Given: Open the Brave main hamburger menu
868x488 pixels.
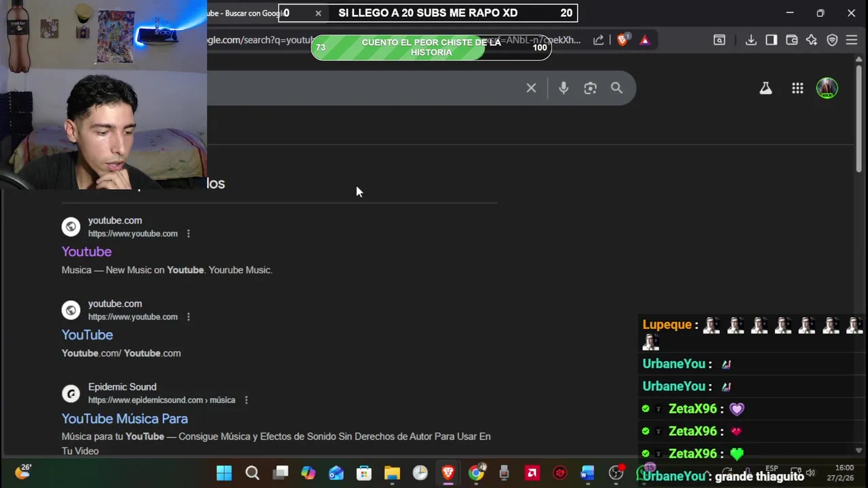Looking at the screenshot, I should pyautogui.click(x=852, y=40).
